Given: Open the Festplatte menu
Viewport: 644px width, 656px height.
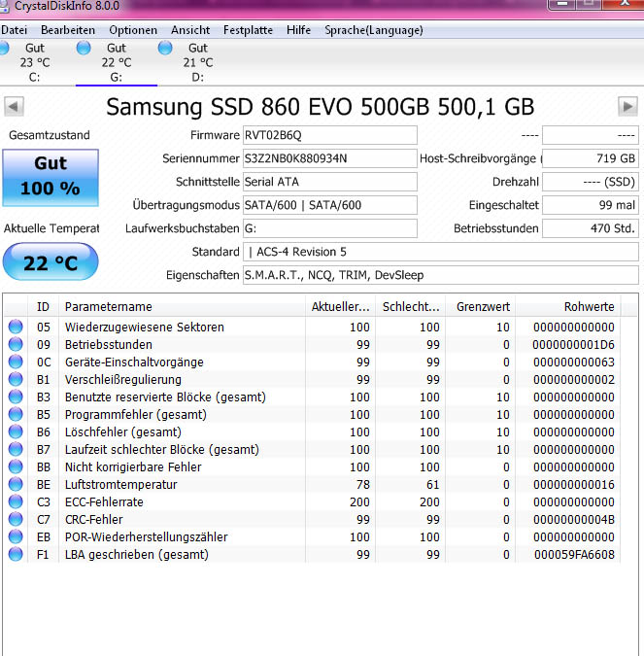Looking at the screenshot, I should 248,30.
